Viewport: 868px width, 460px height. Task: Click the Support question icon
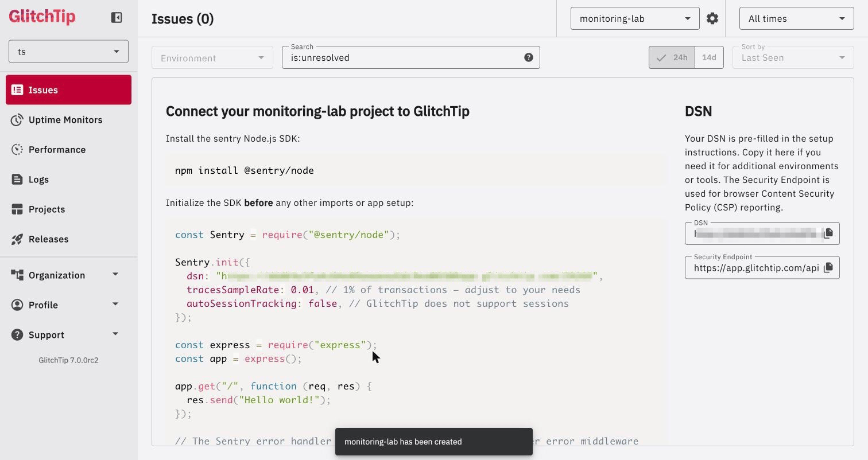click(17, 335)
